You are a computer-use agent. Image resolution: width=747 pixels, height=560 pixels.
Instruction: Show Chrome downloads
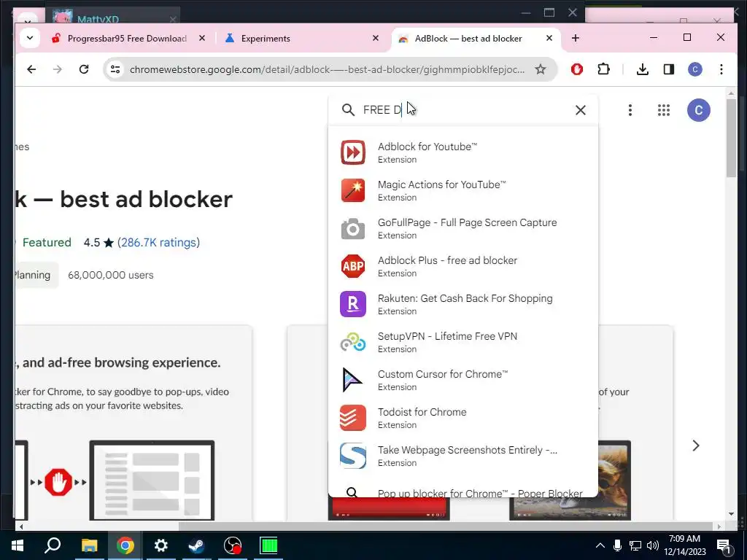coord(642,69)
